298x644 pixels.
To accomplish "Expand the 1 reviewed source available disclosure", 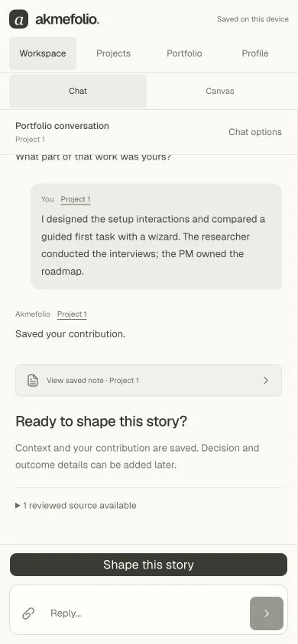I will (76, 506).
